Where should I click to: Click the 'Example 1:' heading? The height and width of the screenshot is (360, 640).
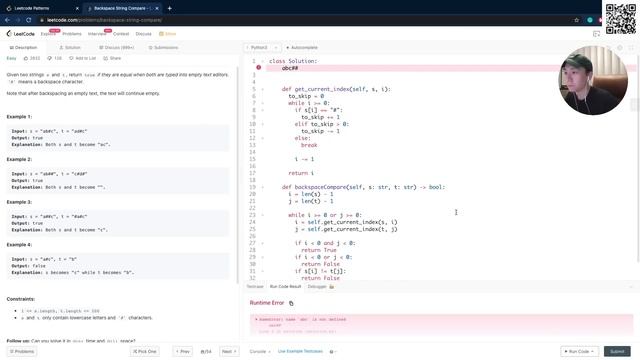point(19,117)
